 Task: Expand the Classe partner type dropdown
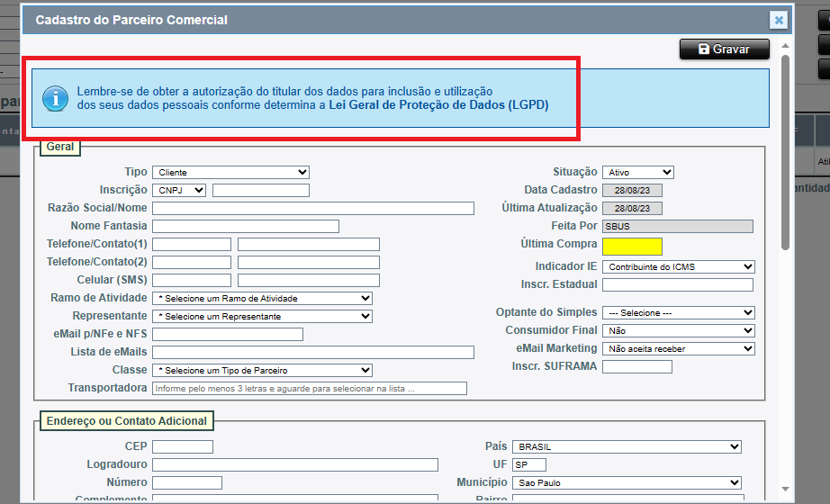pyautogui.click(x=262, y=370)
